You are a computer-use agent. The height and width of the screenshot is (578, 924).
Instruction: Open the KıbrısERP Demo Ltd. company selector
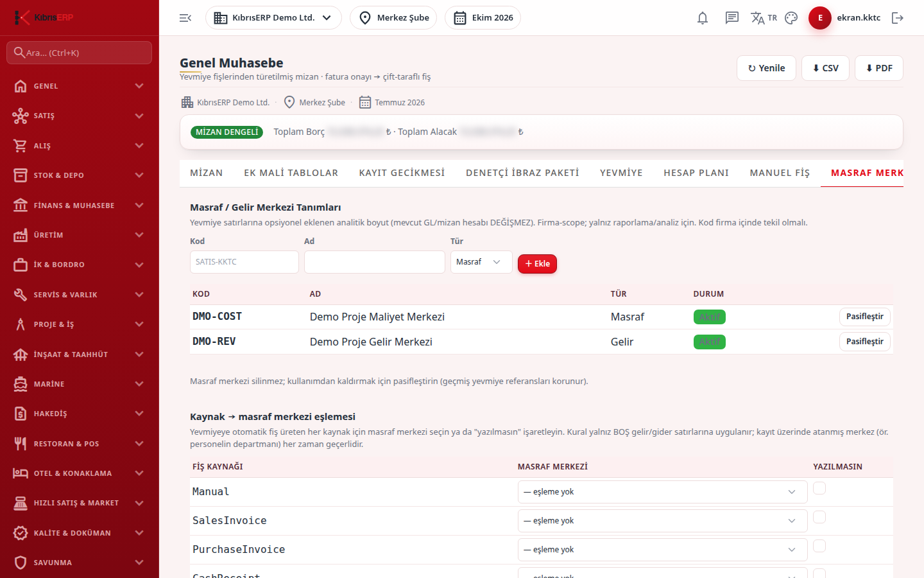click(273, 18)
